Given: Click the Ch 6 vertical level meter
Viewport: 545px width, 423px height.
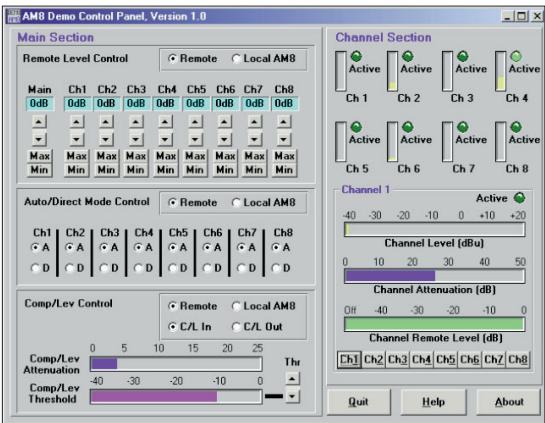Looking at the screenshot, I should 392,141.
